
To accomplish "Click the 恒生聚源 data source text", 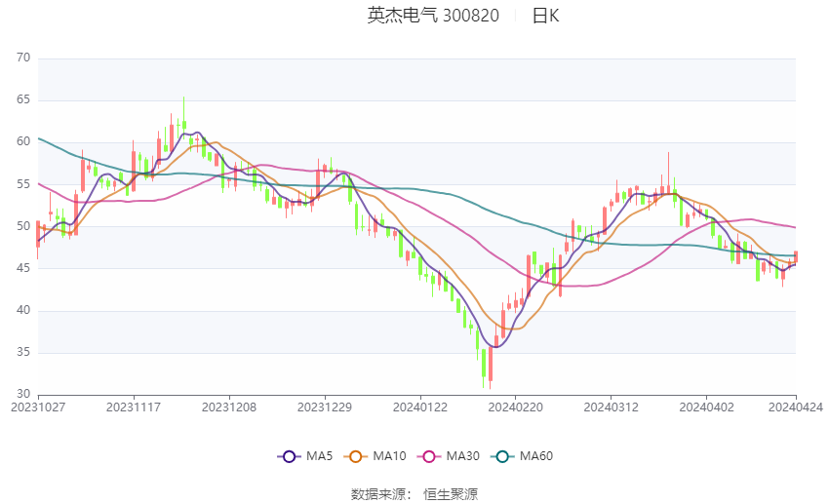I will pos(451,494).
